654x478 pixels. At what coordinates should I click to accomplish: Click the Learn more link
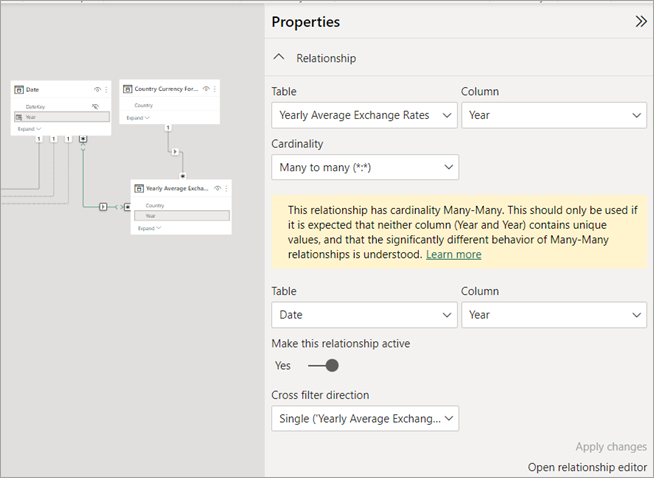tap(453, 255)
